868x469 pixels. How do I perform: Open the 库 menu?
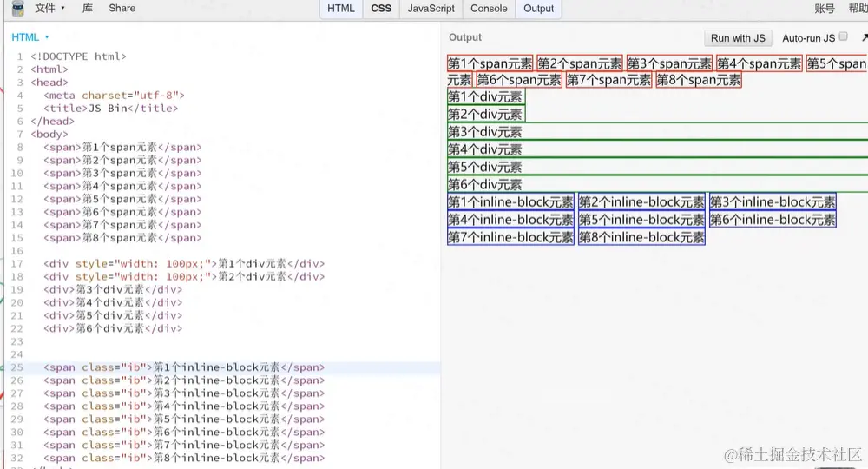[88, 9]
